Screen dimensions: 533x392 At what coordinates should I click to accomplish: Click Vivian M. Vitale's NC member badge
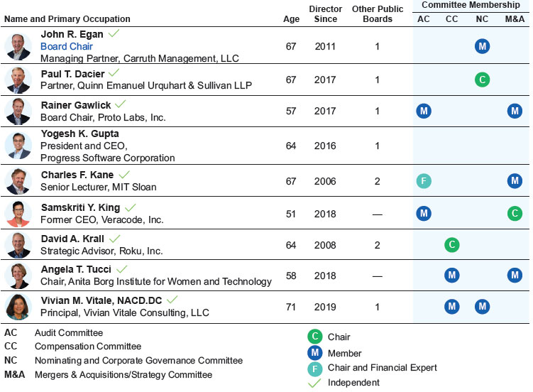point(482,307)
